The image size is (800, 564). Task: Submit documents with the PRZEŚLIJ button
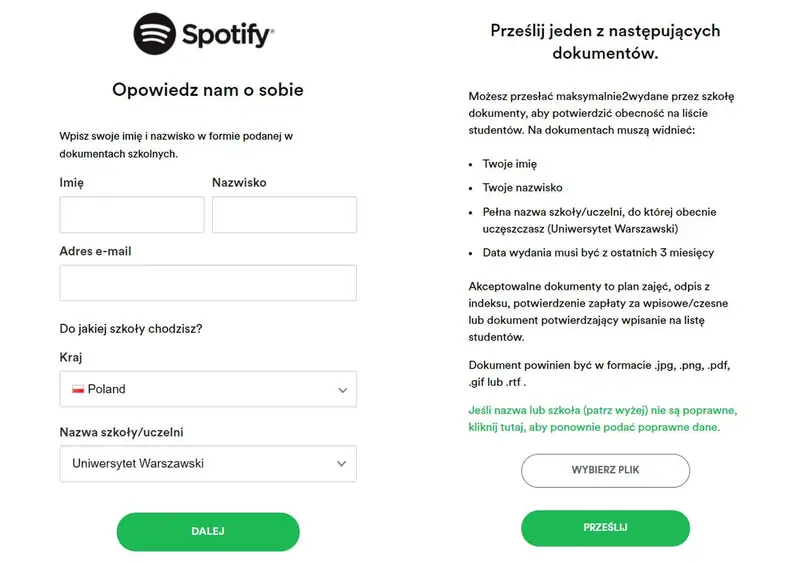point(605,527)
